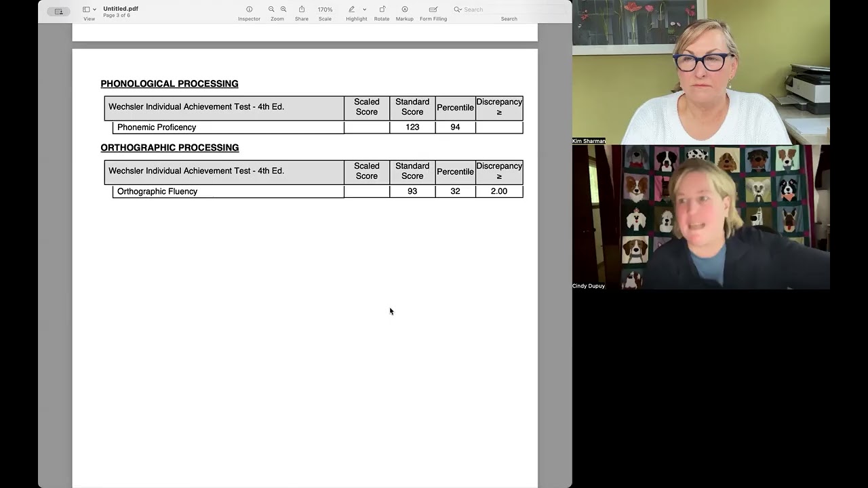Click the Cindy Dupuy name label

click(589, 286)
